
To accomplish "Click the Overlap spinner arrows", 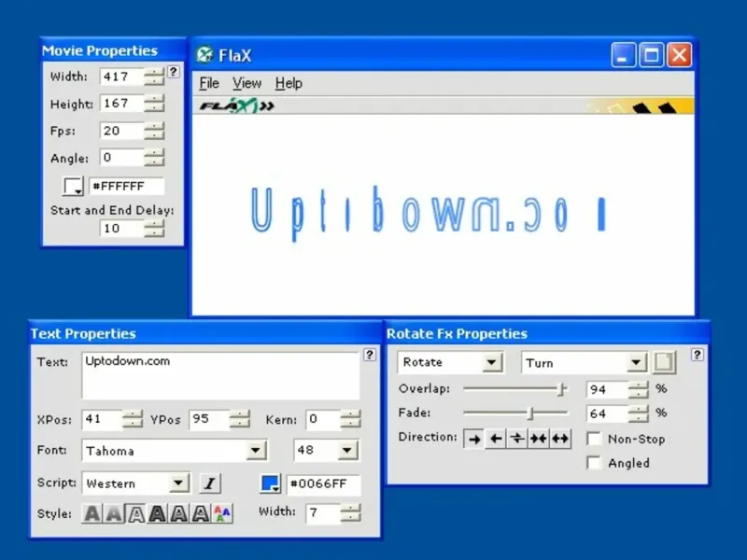I will 639,389.
